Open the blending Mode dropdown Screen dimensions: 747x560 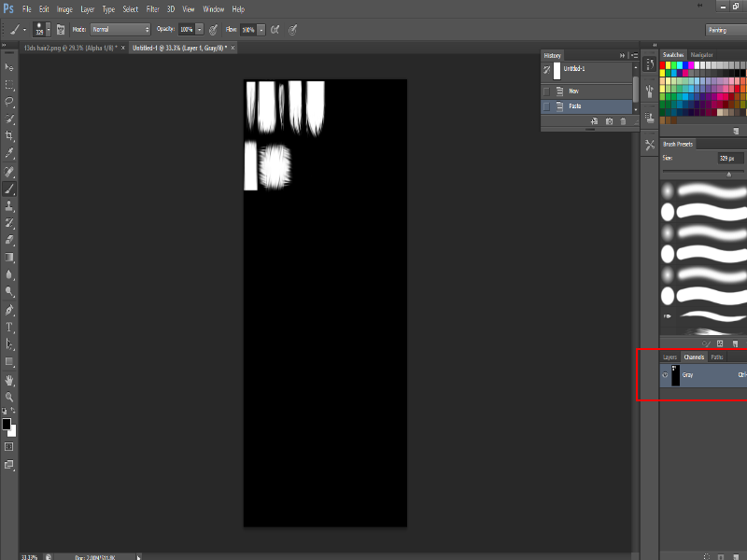pos(120,30)
